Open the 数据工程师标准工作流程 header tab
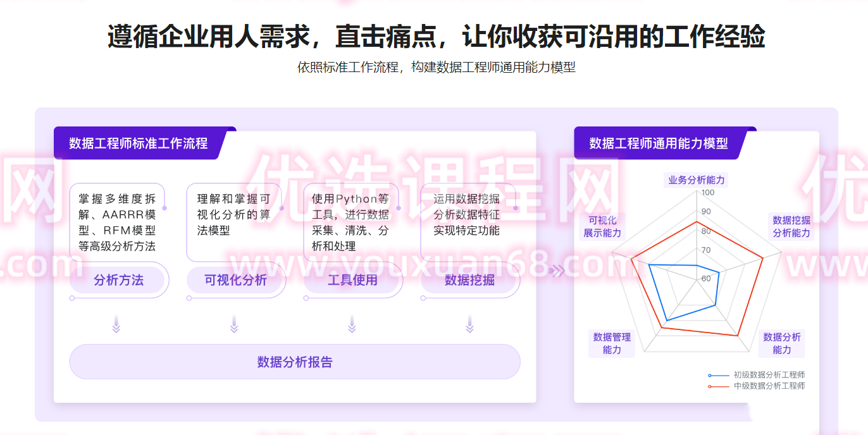This screenshot has width=868, height=435. (139, 144)
